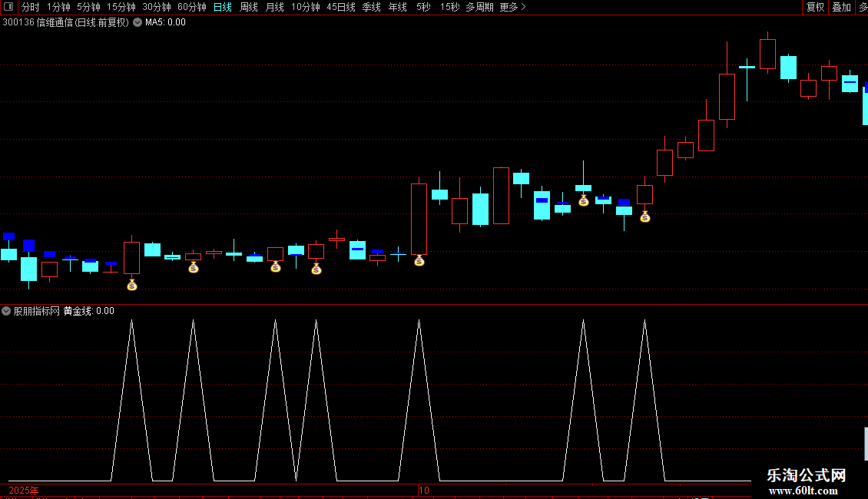Switch to the 15分钟 chart period
This screenshot has width=868, height=499.
click(x=121, y=7)
